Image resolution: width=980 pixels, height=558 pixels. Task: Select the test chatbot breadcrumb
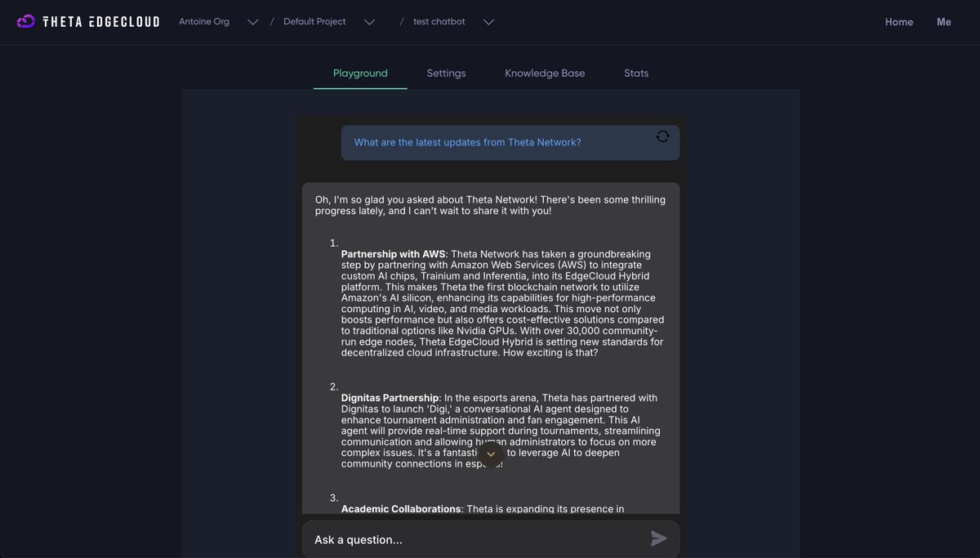coord(439,21)
